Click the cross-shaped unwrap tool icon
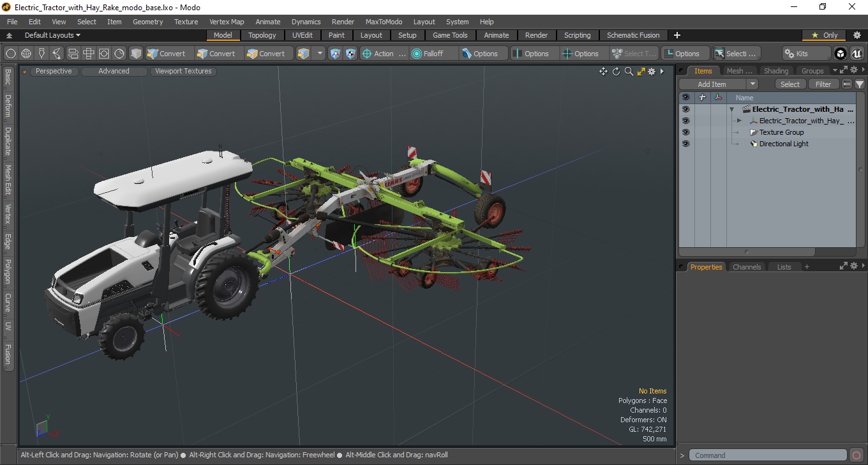Viewport: 868px width, 465px height. tap(89, 54)
